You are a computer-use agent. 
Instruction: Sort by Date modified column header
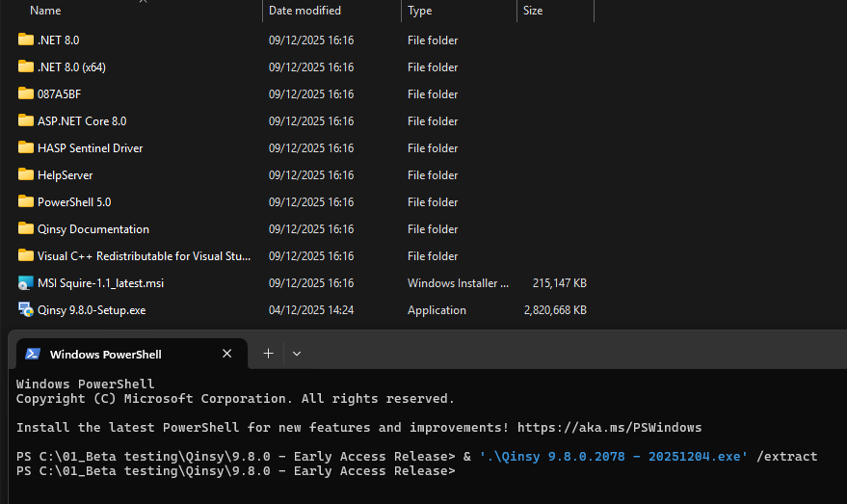(304, 11)
